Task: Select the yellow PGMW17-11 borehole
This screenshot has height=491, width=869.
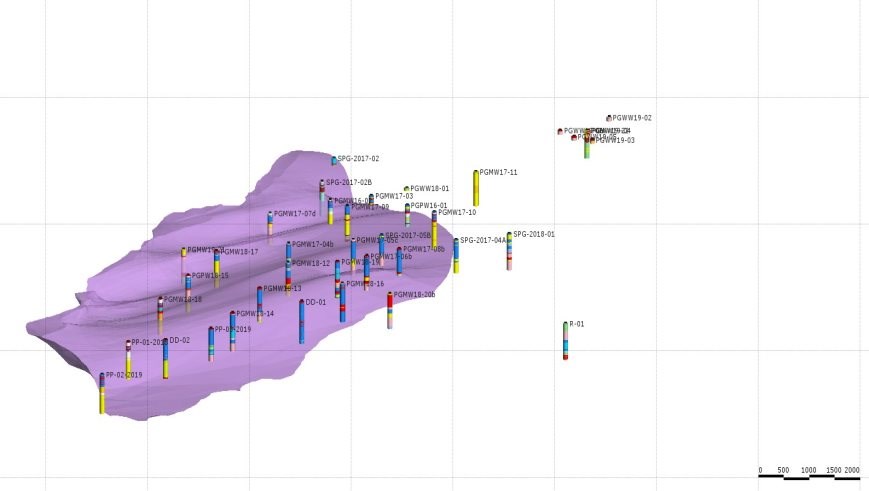Action: point(476,188)
